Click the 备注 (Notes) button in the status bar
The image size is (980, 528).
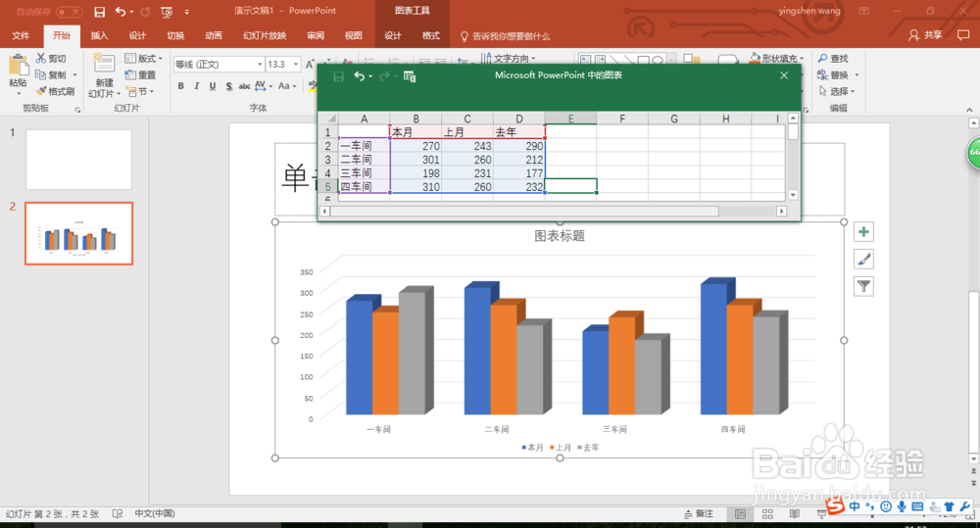pos(699,513)
